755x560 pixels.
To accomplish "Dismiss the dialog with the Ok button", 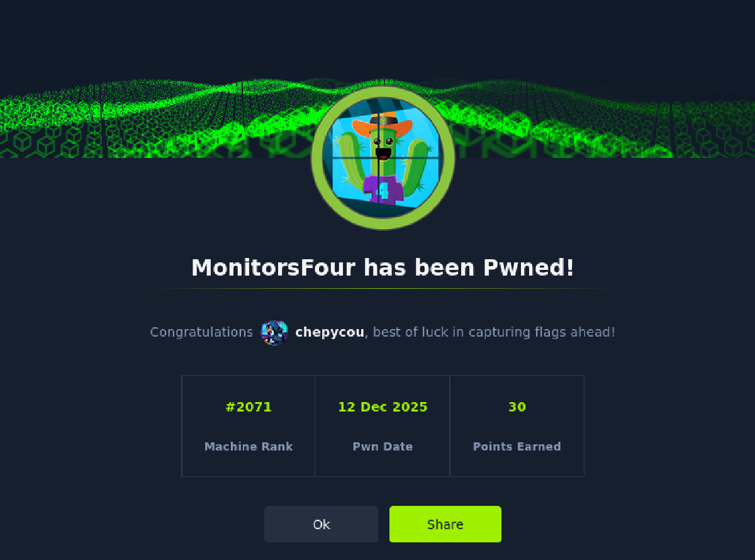I will coord(321,524).
